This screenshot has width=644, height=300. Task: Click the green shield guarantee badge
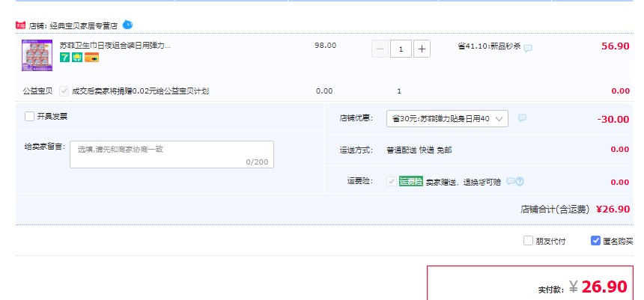[77, 58]
